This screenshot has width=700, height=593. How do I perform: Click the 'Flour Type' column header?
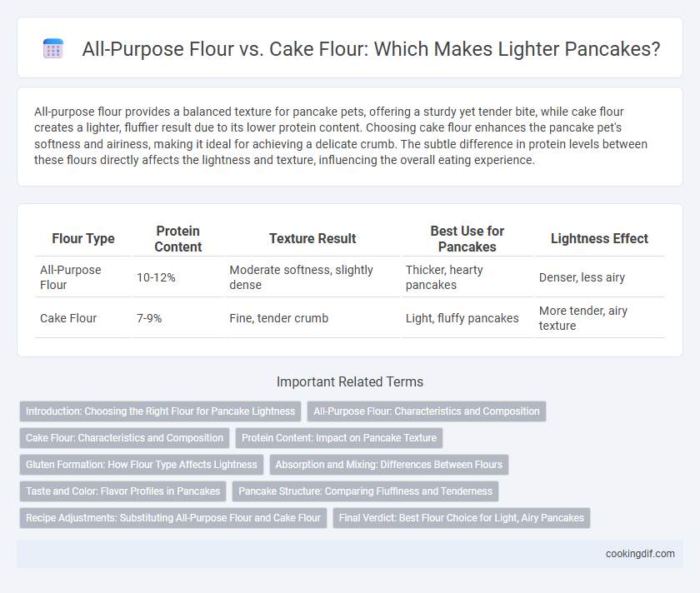tap(83, 239)
